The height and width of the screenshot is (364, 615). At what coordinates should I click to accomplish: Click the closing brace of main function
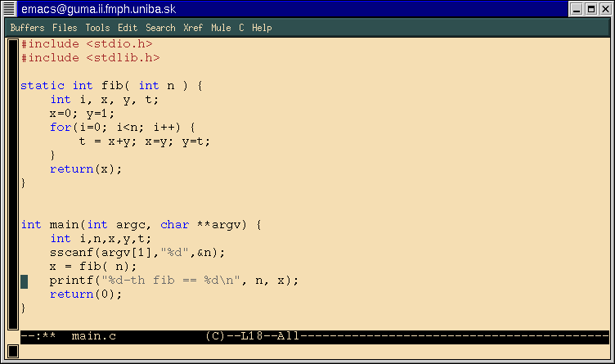click(23, 308)
